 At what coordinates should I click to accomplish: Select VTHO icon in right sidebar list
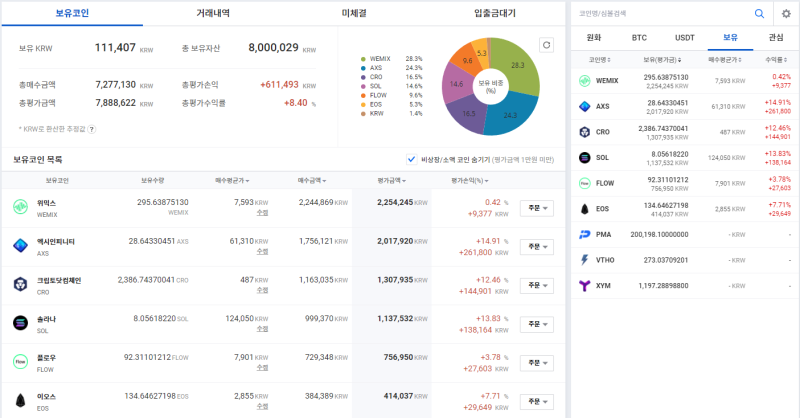[x=585, y=260]
